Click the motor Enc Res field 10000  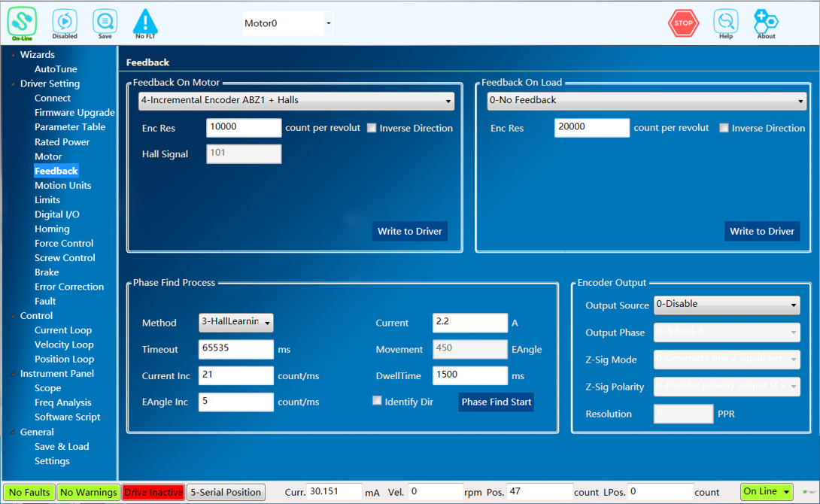[x=244, y=128]
